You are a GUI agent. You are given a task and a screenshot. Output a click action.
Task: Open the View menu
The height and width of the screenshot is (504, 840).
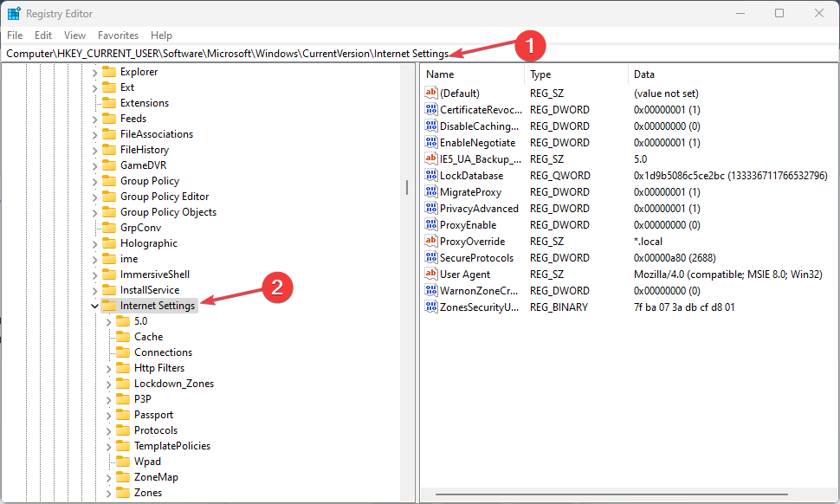point(74,36)
